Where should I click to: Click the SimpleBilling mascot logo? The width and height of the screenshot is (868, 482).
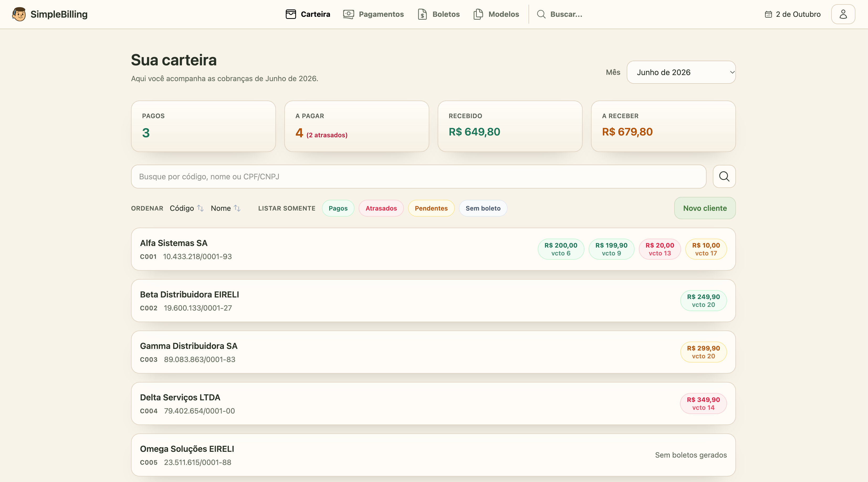(x=19, y=14)
